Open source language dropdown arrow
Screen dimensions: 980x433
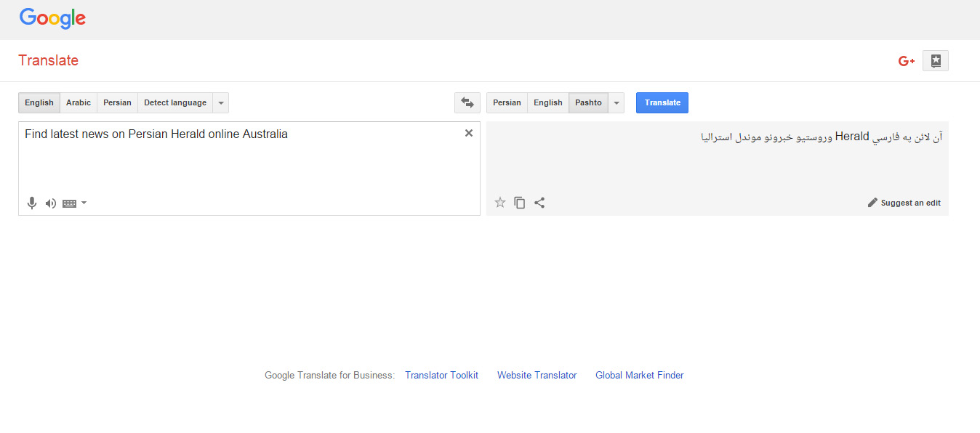[x=221, y=102]
